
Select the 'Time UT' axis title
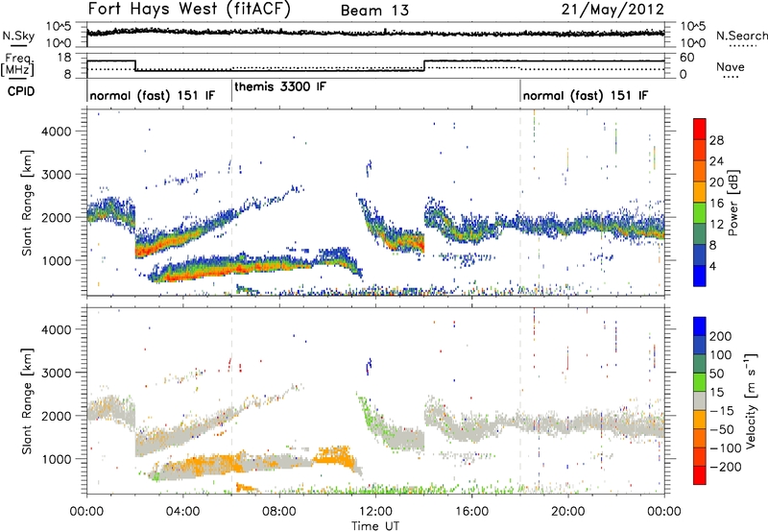(375, 526)
